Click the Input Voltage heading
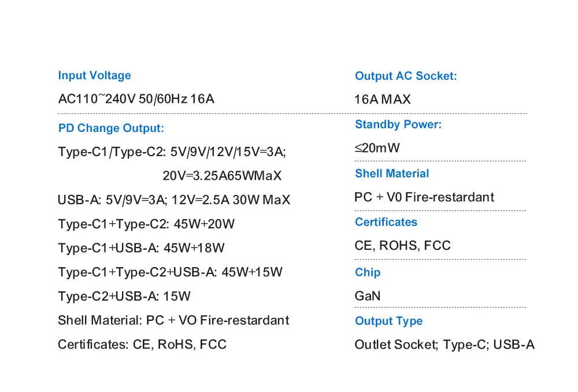The image size is (578, 392). (x=94, y=75)
